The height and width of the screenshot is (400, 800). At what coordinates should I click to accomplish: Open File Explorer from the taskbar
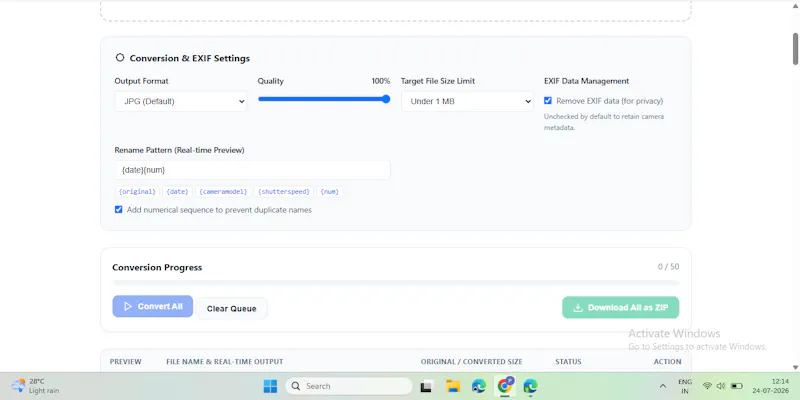click(453, 386)
